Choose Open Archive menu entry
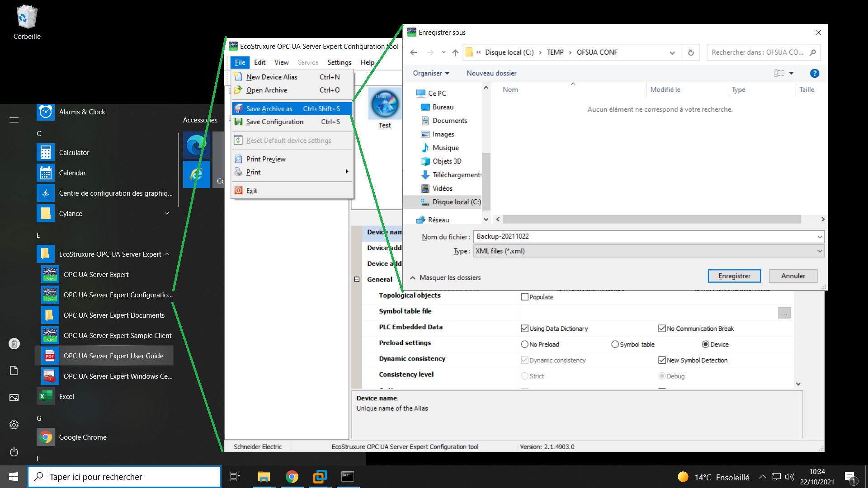The width and height of the screenshot is (868, 488). point(292,90)
